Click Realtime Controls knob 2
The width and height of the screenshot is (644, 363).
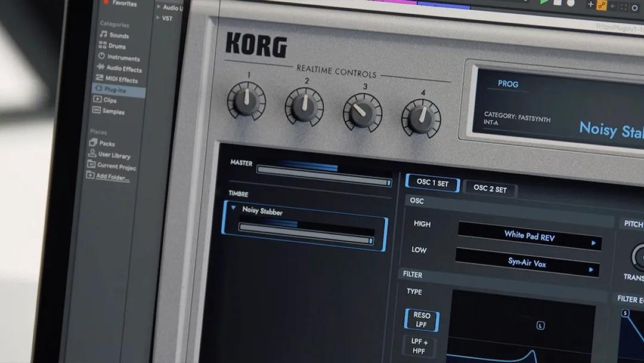304,106
